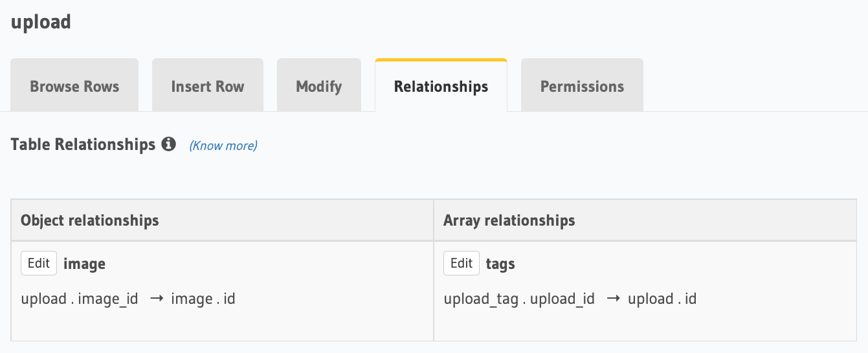Switch to the Browse Rows tab
The height and width of the screenshot is (353, 868).
coord(74,85)
